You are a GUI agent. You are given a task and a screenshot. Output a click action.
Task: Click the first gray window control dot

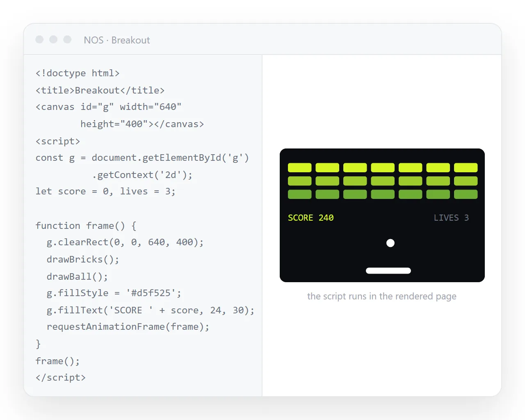39,39
